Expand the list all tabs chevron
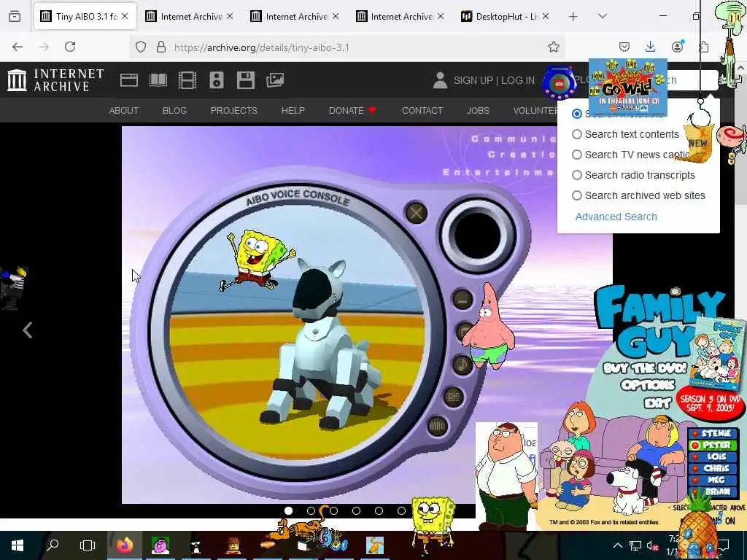747x560 pixels. [603, 16]
